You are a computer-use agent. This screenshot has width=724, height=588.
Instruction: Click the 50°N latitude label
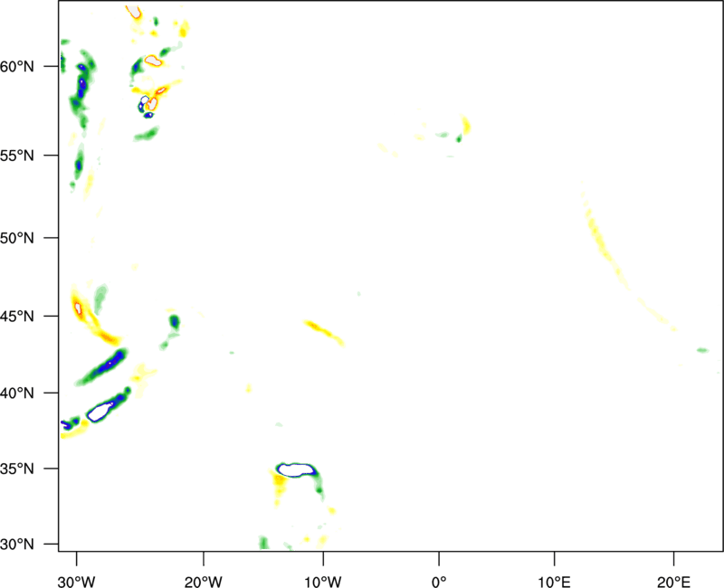(x=17, y=238)
